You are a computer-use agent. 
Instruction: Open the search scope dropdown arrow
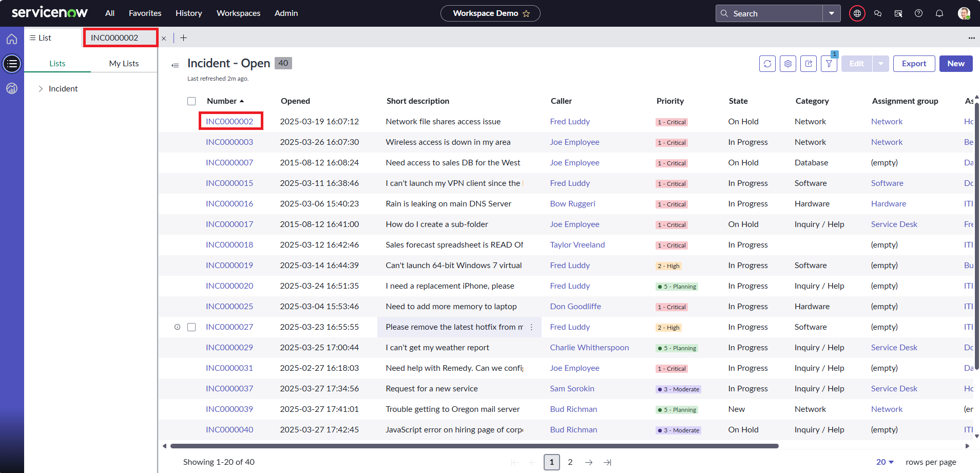click(831, 13)
